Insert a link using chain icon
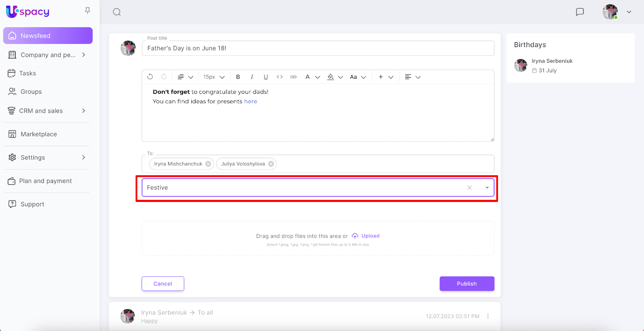 click(293, 77)
